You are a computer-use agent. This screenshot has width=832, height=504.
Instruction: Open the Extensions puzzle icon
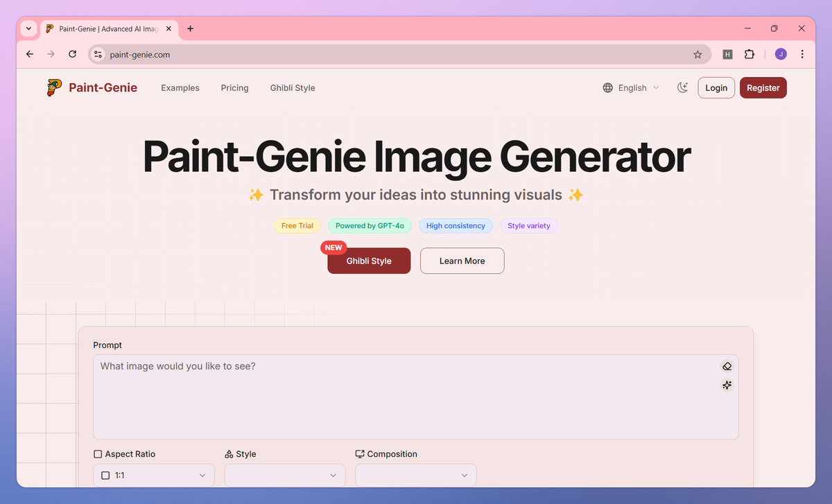pos(749,54)
